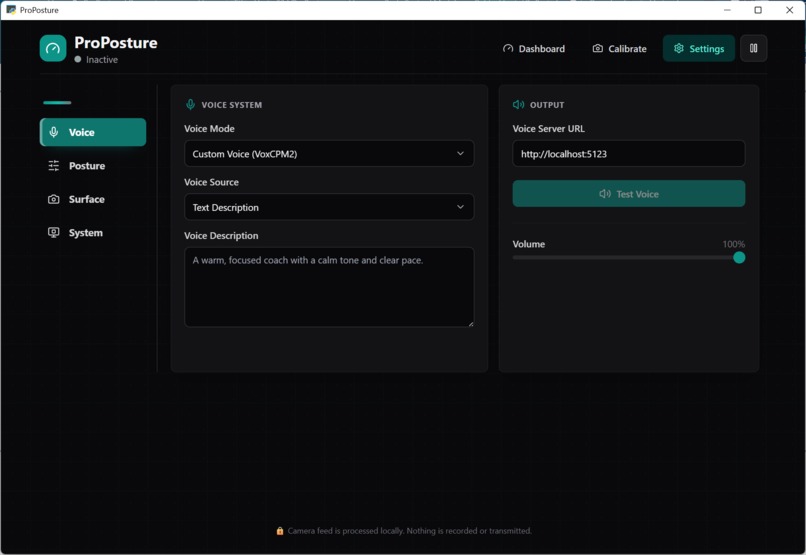Click the microphone icon beside Voice System

(190, 104)
